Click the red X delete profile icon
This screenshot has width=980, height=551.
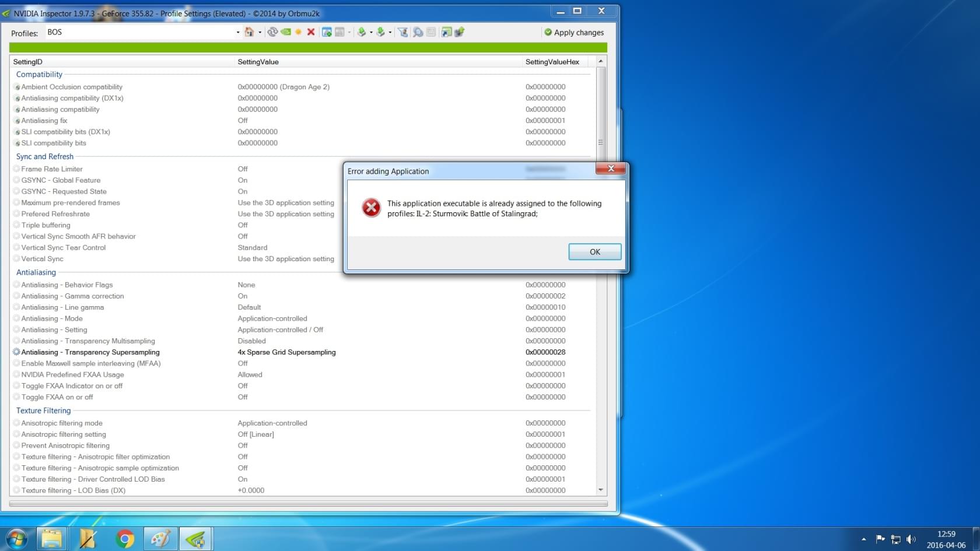tap(311, 32)
